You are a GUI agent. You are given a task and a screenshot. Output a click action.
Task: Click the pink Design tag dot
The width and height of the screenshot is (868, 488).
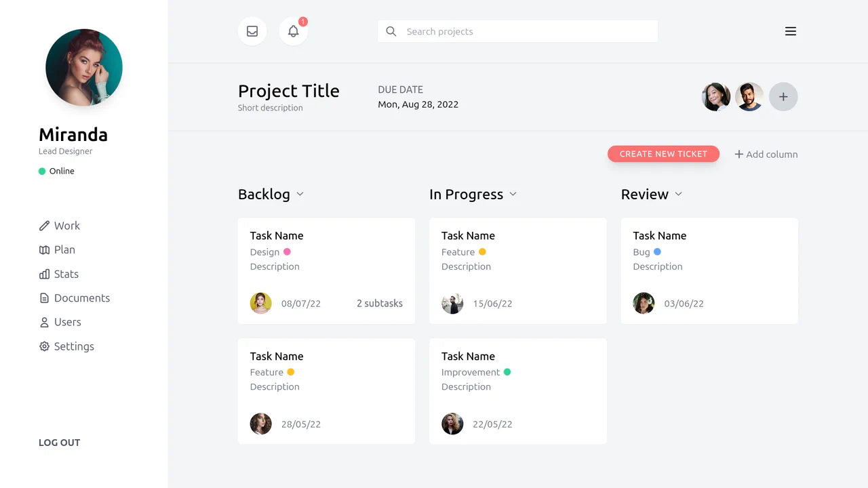coord(287,251)
